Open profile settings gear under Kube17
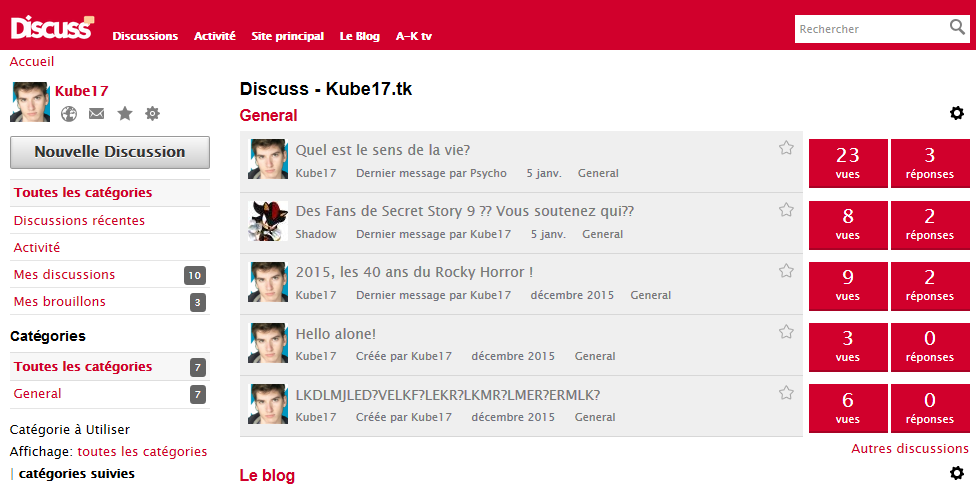 tap(152, 113)
